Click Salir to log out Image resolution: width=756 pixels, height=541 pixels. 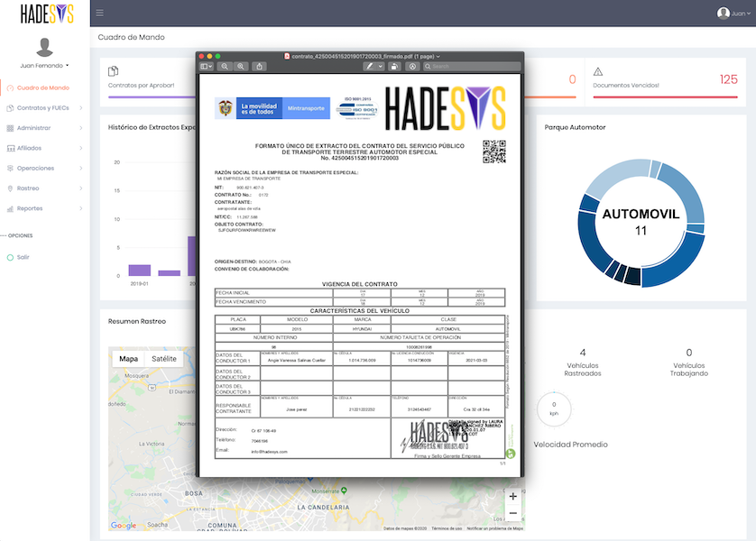(23, 257)
